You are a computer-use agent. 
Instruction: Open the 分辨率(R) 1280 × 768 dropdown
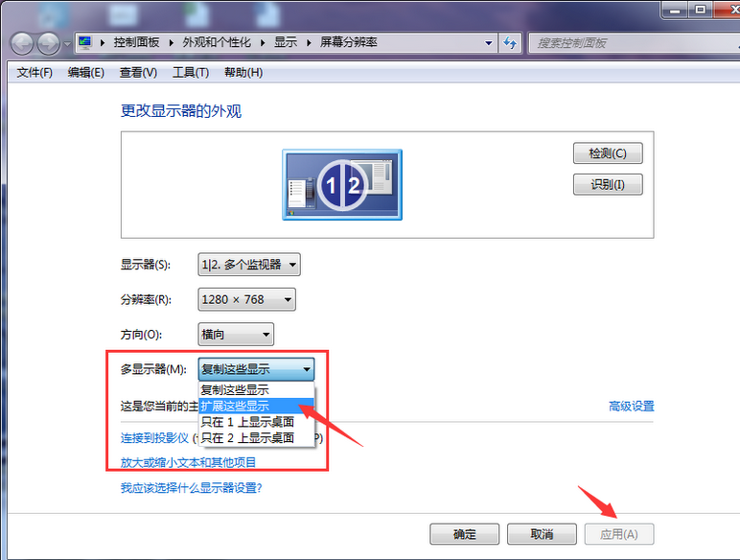246,299
